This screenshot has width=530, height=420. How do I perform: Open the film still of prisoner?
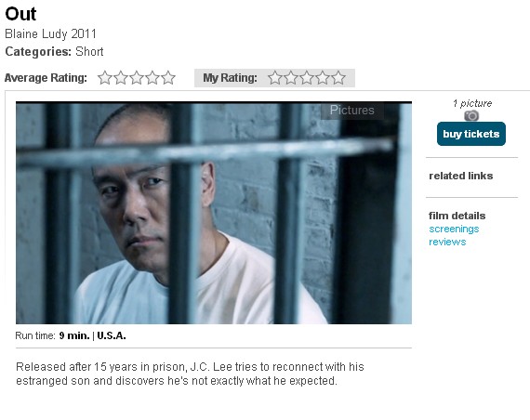coord(214,213)
